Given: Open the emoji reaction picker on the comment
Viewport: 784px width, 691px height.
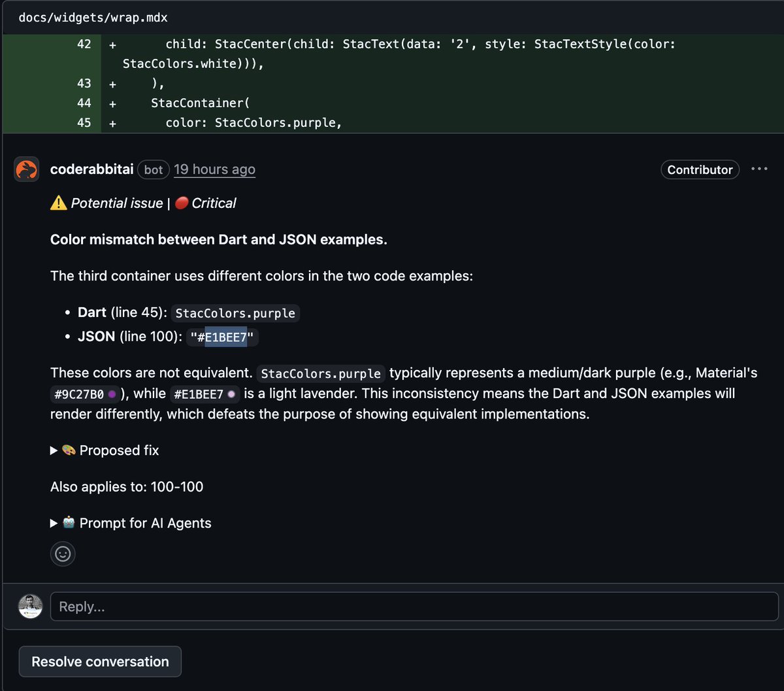Looking at the screenshot, I should pos(63,554).
